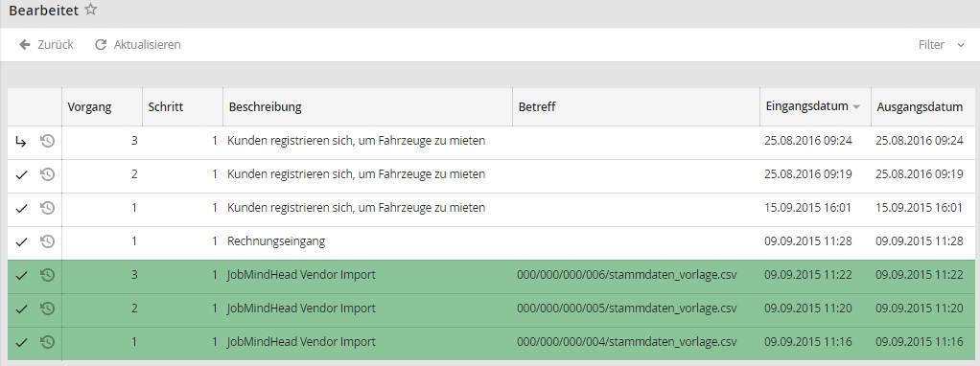Click forward arrow icon in 25.08.2016 09:24 row
The width and height of the screenshot is (980, 366).
click(21, 142)
